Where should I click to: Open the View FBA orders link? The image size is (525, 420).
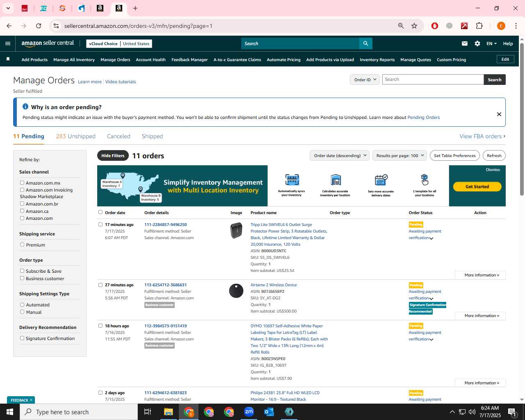482,136
